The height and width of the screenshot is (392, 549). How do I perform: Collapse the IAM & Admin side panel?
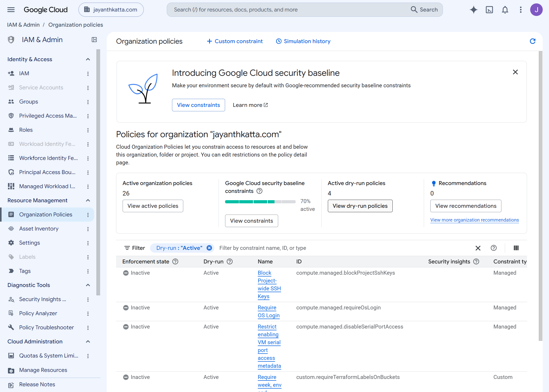tap(94, 39)
